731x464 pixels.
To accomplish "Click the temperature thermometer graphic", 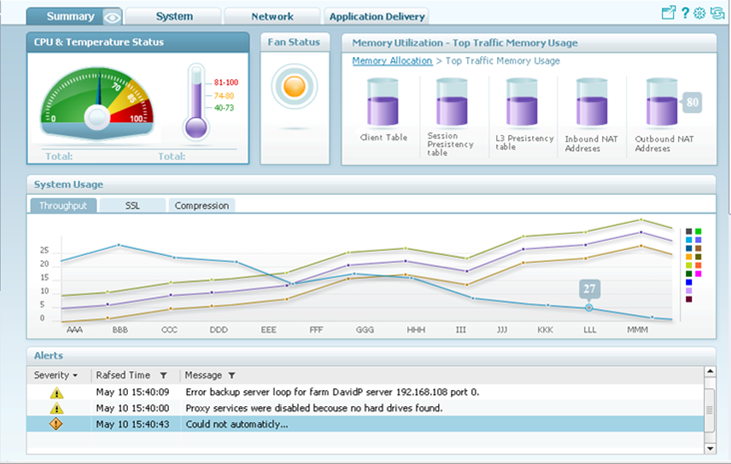I will pyautogui.click(x=196, y=102).
